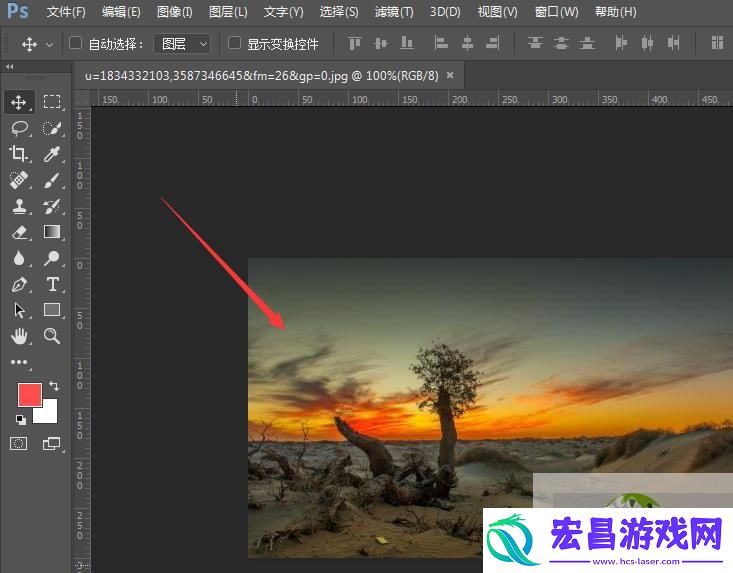Viewport: 733px width, 573px height.
Task: Align right edges of layers
Action: click(x=493, y=43)
